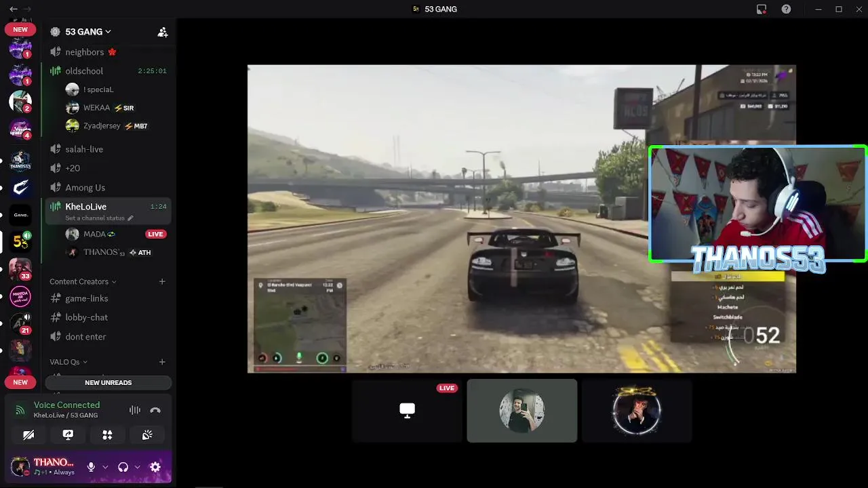Open the server icon with badge 4
Image resolution: width=868 pixels, height=488 pixels.
pyautogui.click(x=20, y=129)
